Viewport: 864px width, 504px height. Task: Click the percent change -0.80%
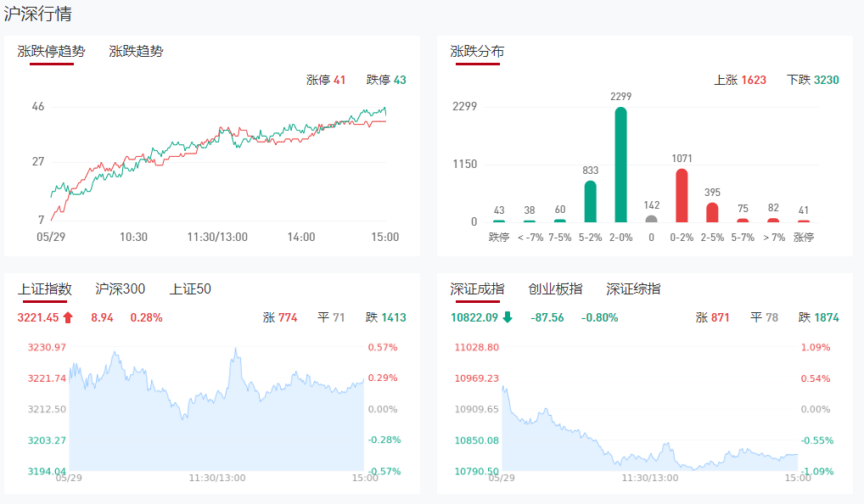[599, 317]
